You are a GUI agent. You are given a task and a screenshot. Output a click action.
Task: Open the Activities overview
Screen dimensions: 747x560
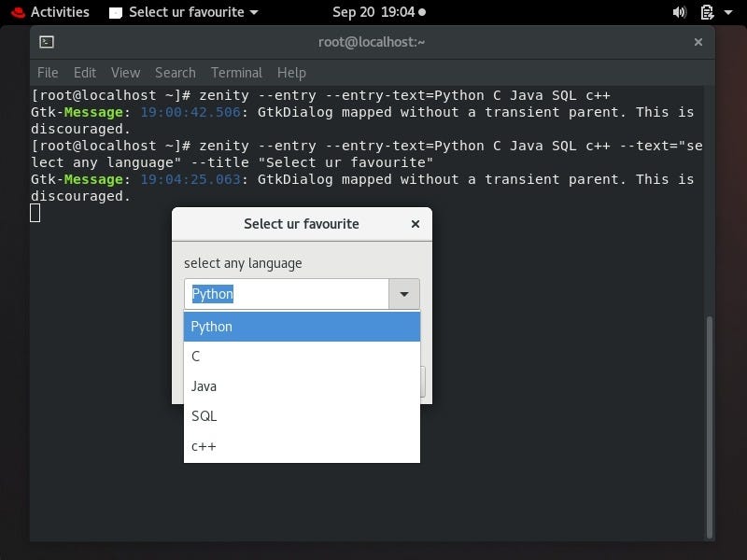pyautogui.click(x=58, y=12)
